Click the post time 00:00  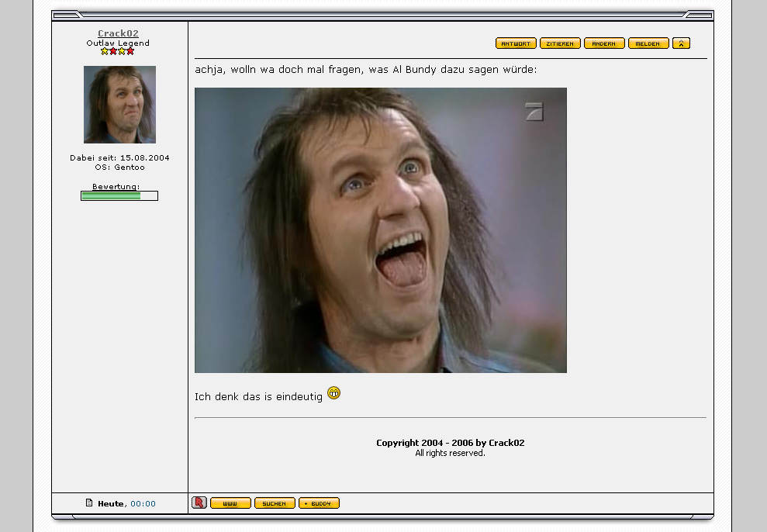[143, 503]
